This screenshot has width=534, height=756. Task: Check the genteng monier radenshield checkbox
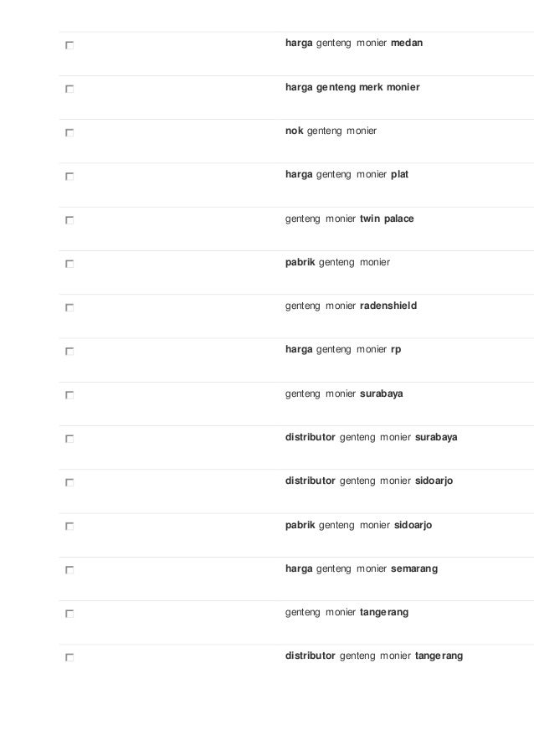[x=69, y=307]
